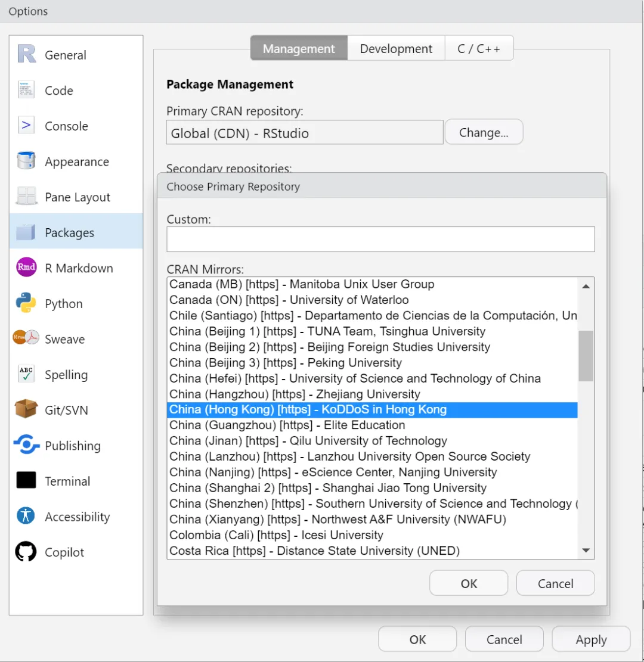
Task: Select the China (Hefei) mirror
Action: [372, 378]
